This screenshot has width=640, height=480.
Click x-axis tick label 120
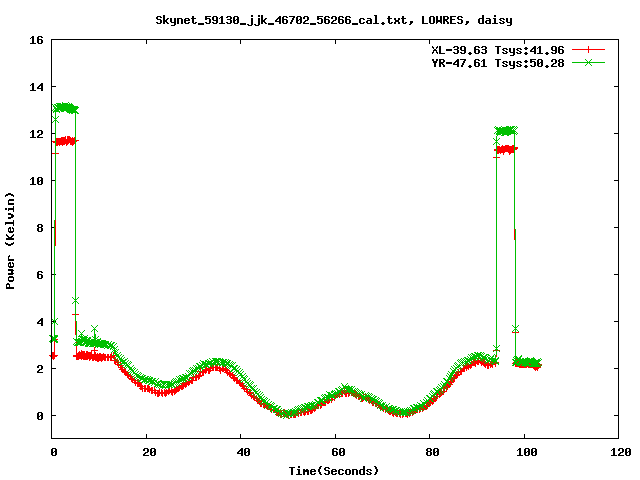click(621, 452)
